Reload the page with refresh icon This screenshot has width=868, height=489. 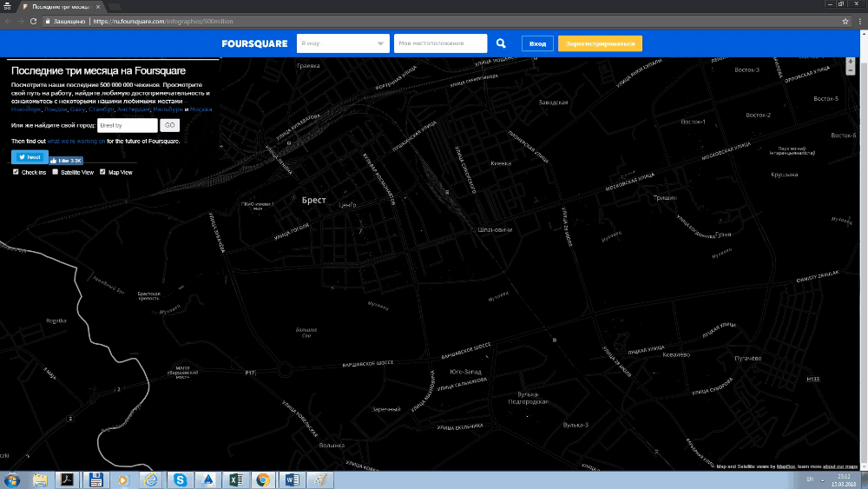pos(33,22)
